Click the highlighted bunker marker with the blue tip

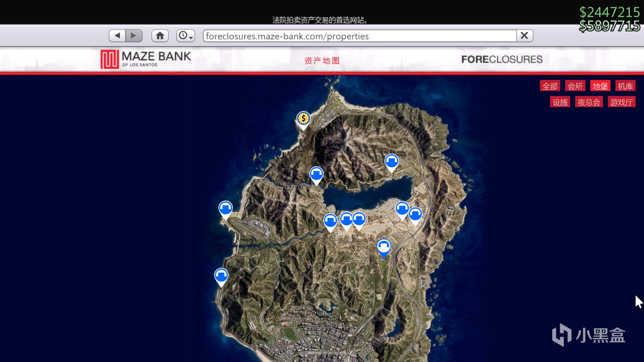[x=384, y=247]
